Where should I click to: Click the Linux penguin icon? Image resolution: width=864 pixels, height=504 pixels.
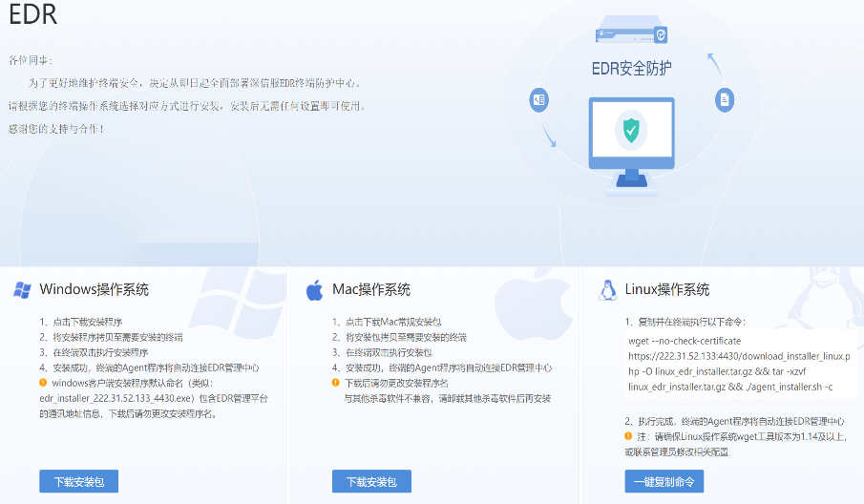(x=606, y=290)
